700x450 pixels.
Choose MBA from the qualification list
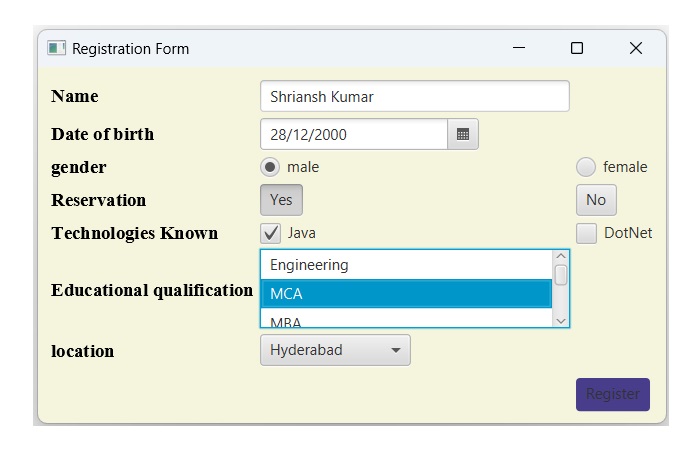click(x=405, y=321)
